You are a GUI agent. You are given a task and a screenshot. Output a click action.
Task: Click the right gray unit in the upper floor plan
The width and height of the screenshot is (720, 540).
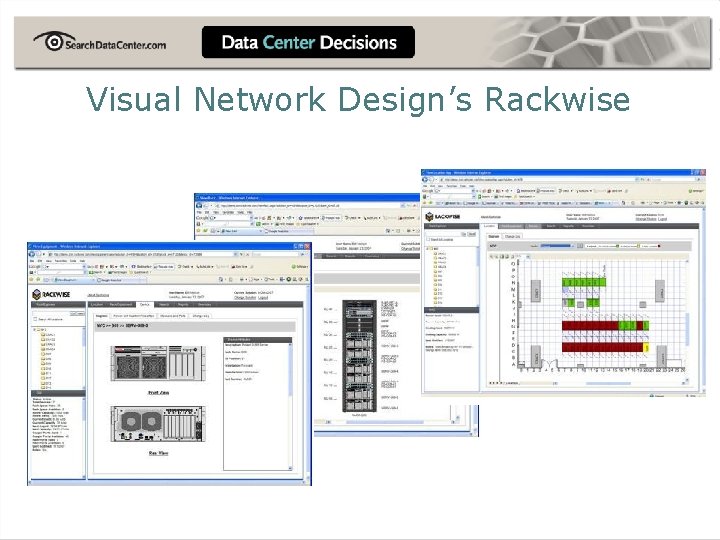660,291
